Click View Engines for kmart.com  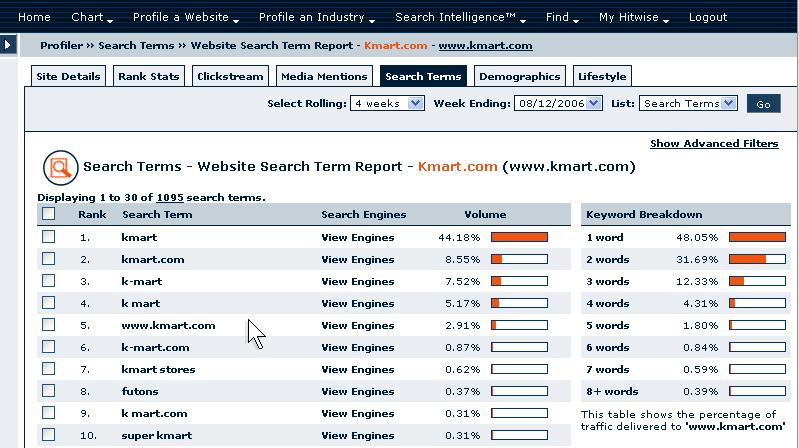pos(358,259)
